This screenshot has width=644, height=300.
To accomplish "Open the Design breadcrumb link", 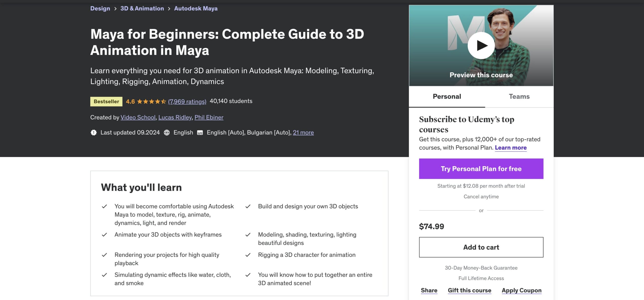I will pos(100,8).
